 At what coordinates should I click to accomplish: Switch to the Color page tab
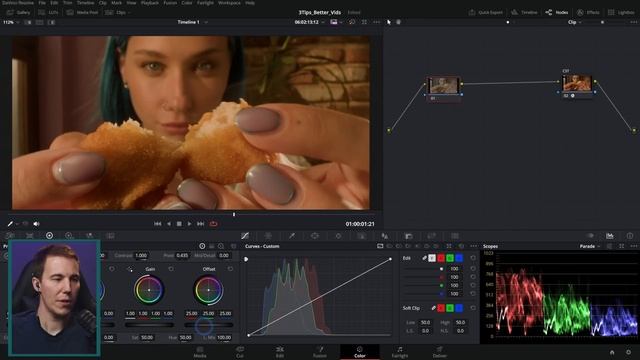click(x=360, y=352)
